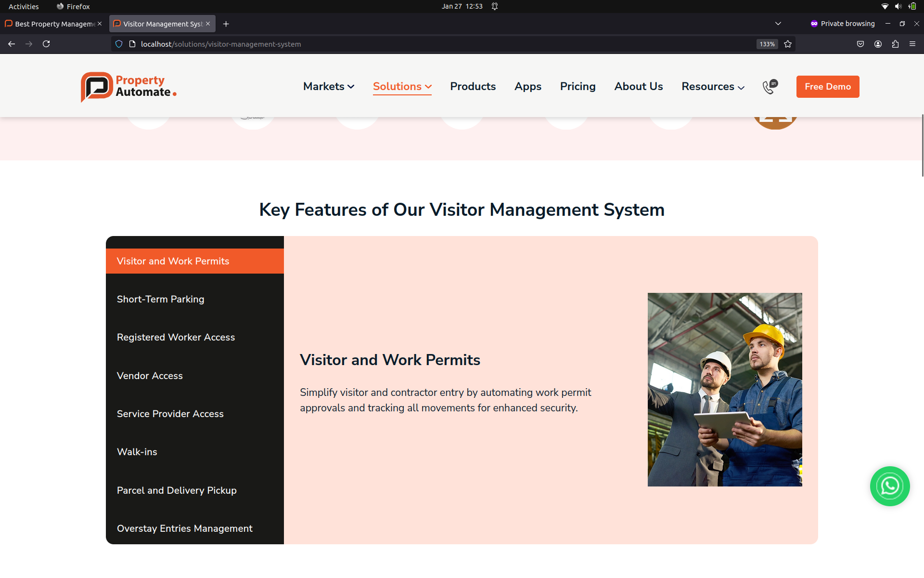924x578 pixels.
Task: Open Firefox application hamburger menu
Action: click(x=912, y=44)
